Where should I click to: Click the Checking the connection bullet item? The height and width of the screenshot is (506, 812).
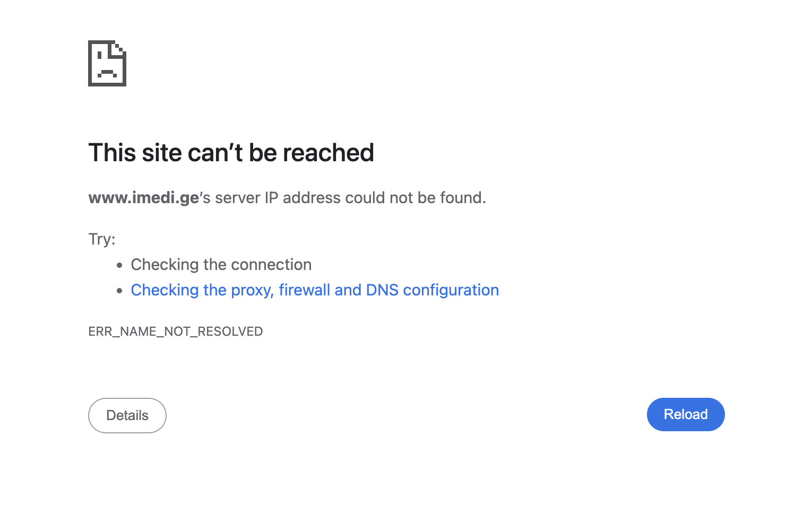[x=221, y=264]
